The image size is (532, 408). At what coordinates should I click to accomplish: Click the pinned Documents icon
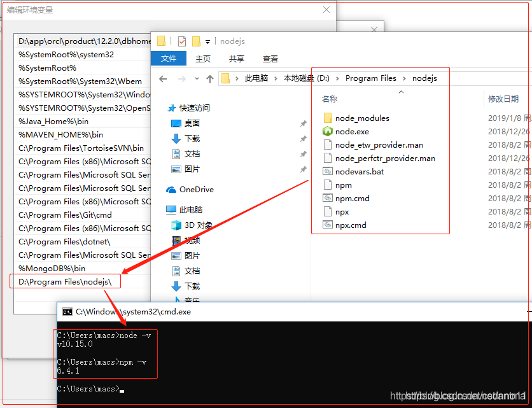pyautogui.click(x=176, y=154)
